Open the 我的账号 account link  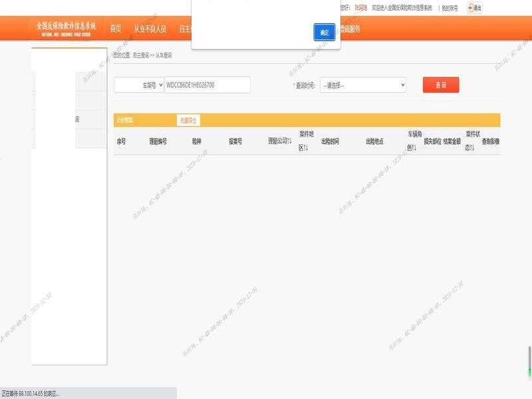coord(450,8)
